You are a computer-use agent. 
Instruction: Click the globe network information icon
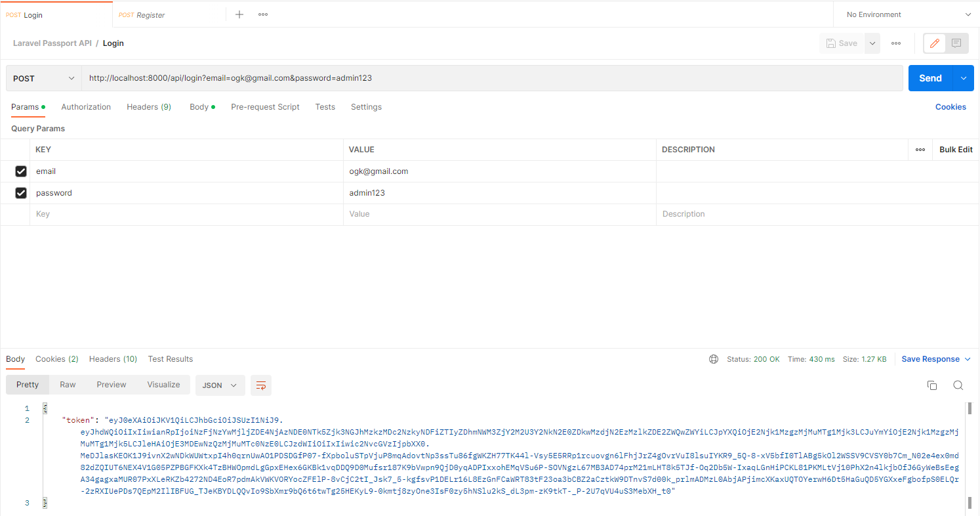pyautogui.click(x=714, y=359)
